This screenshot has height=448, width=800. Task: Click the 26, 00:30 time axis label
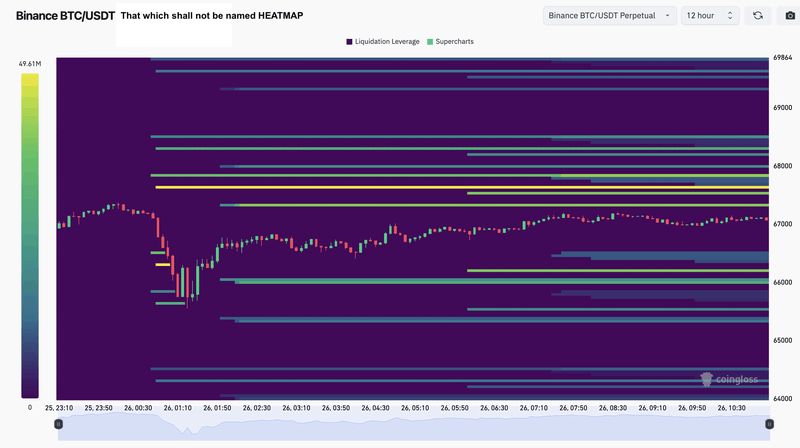click(138, 408)
